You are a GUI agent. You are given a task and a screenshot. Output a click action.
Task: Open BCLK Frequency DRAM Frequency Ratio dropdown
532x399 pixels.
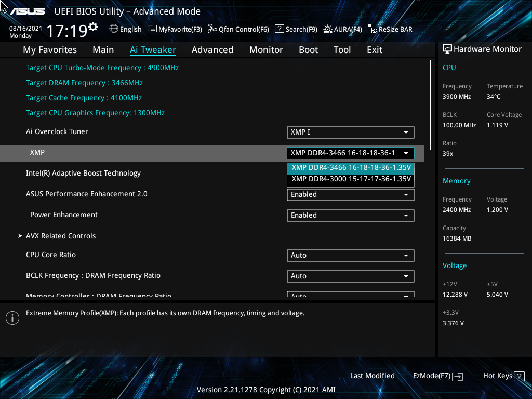click(x=351, y=276)
